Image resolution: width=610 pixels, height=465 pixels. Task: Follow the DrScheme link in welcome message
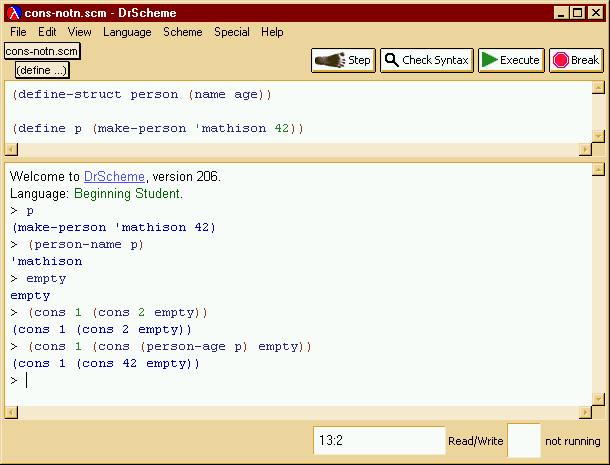(114, 177)
